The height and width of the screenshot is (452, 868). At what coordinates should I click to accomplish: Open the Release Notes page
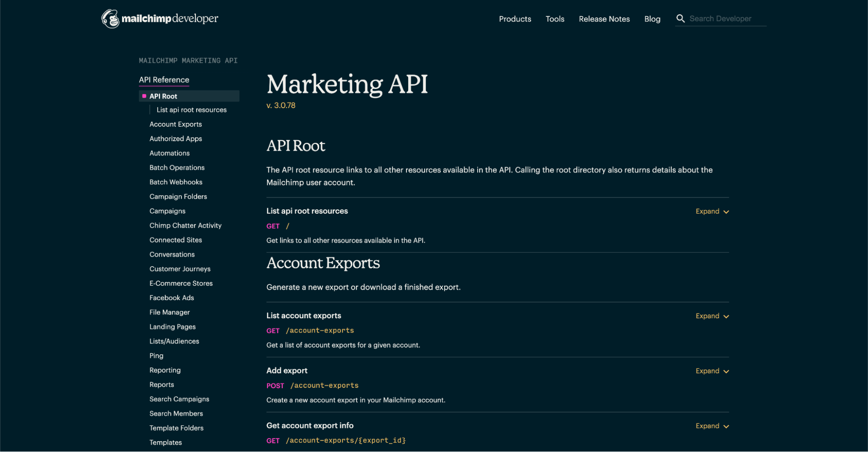point(604,19)
